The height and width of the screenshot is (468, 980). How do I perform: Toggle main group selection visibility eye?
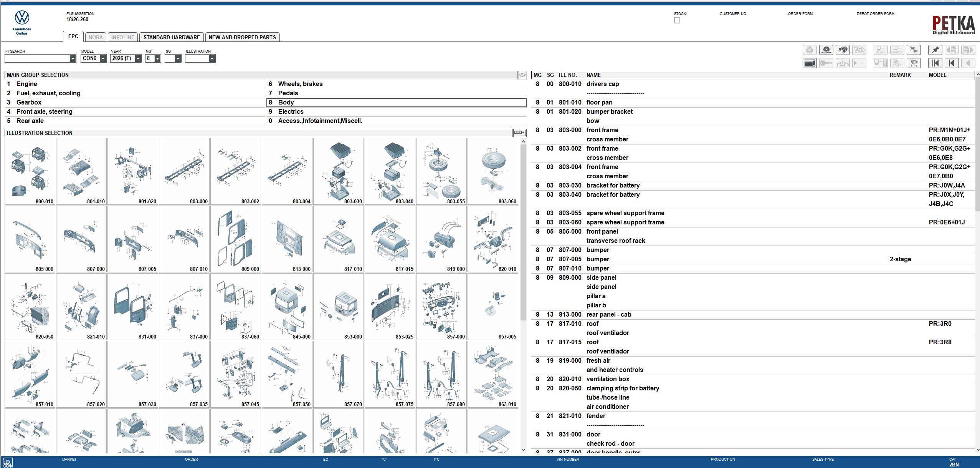(522, 75)
